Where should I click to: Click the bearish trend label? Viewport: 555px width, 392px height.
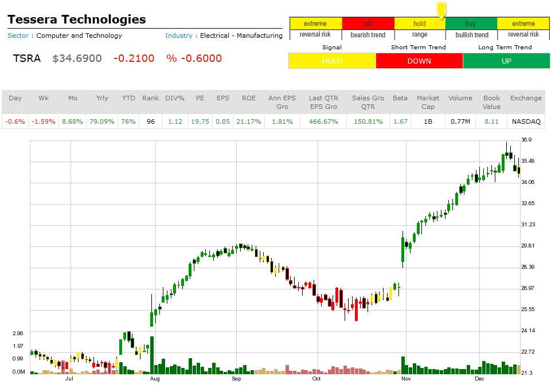(368, 34)
